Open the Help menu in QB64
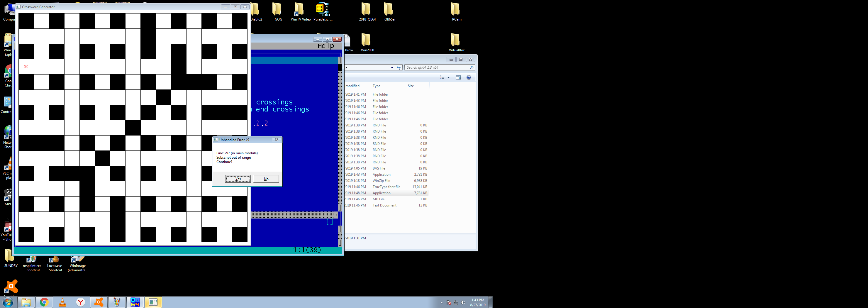This screenshot has height=308, width=868. tap(325, 46)
